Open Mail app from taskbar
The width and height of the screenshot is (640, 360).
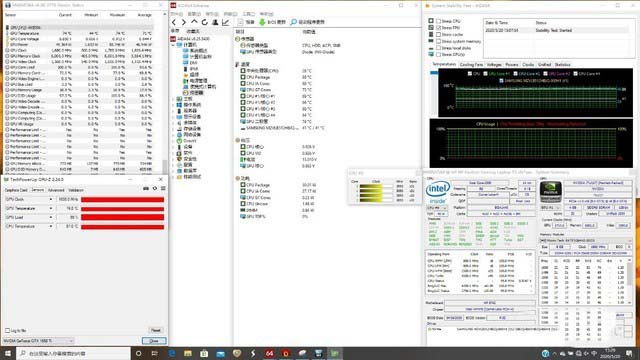[220, 353]
